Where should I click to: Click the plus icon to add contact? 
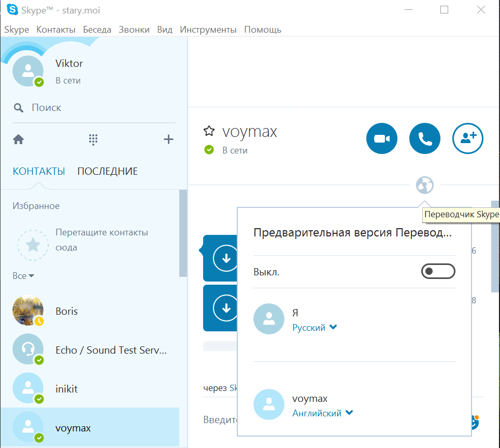click(168, 139)
